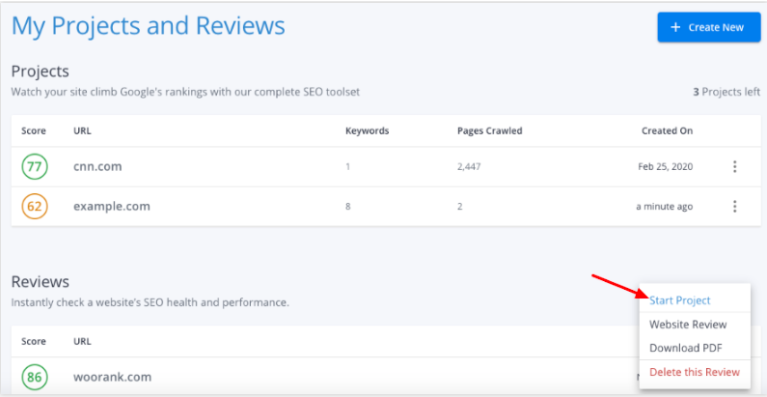Image resolution: width=767 pixels, height=397 pixels.
Task: Click plus icon in Create New button
Action: click(676, 27)
